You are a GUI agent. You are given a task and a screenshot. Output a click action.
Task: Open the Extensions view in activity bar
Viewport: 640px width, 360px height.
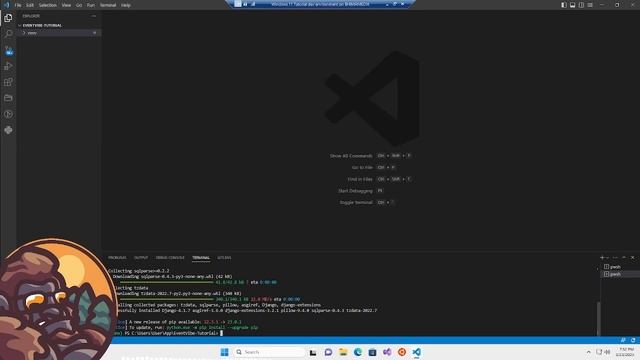(8, 82)
